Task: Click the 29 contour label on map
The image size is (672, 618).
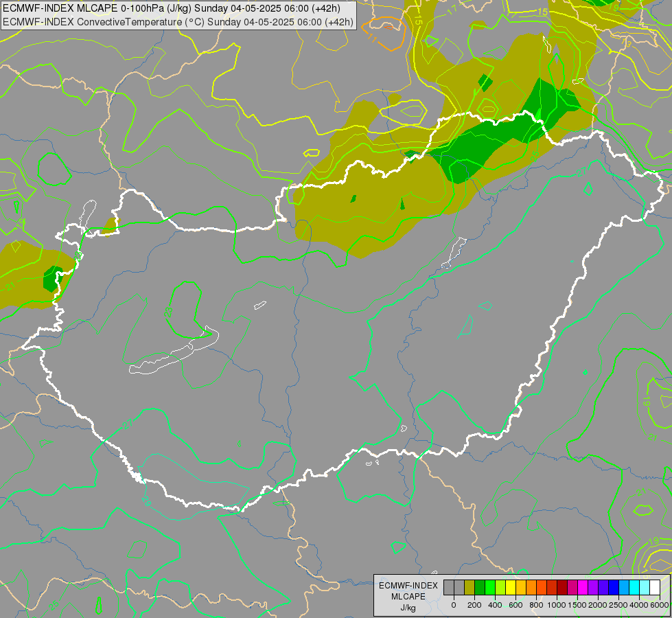Action: [x=147, y=501]
